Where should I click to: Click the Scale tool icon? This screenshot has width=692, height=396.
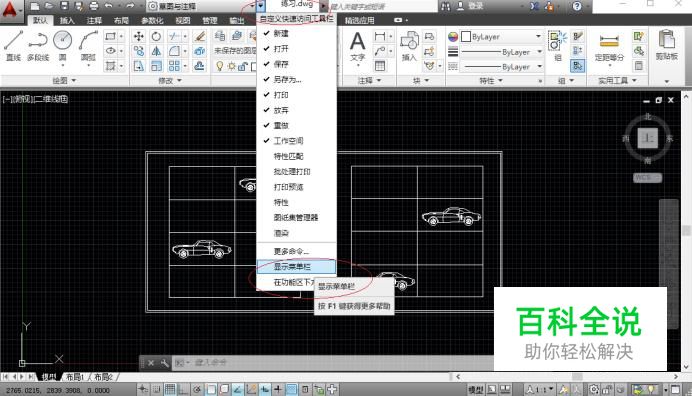click(156, 66)
